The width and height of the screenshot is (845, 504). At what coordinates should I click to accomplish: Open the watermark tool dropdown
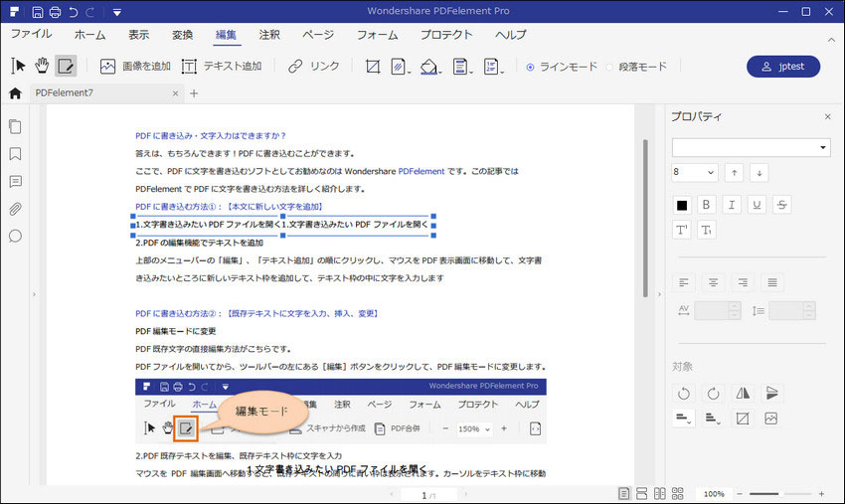tap(400, 67)
